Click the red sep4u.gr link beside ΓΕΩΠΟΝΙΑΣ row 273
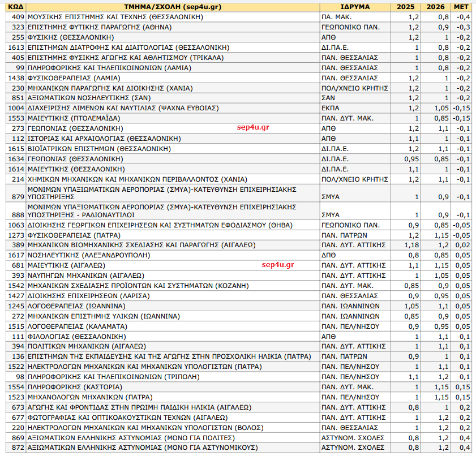The height and width of the screenshot is (460, 476). click(x=254, y=128)
